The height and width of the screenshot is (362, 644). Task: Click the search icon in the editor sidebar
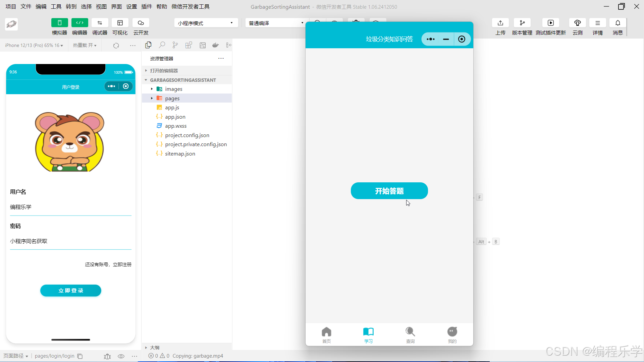point(162,45)
